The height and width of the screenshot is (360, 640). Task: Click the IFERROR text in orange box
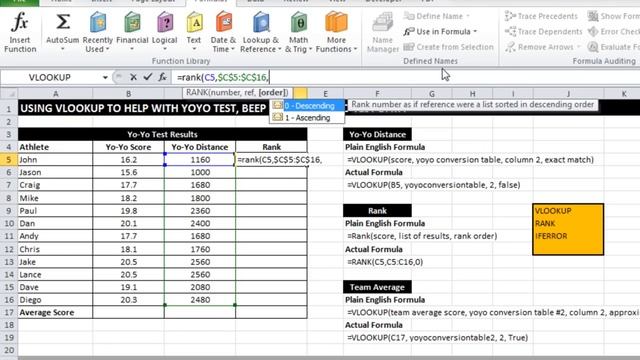pyautogui.click(x=551, y=236)
